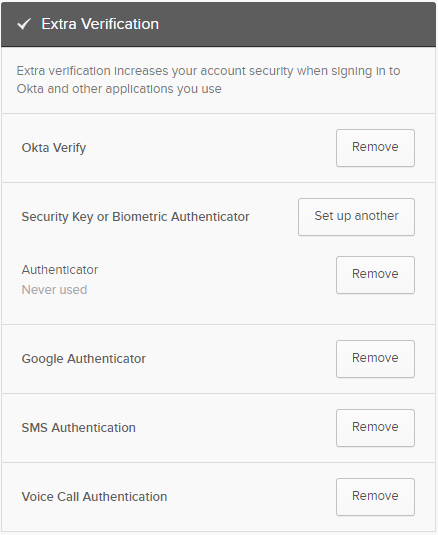Click the Google Authenticator label

(84, 359)
